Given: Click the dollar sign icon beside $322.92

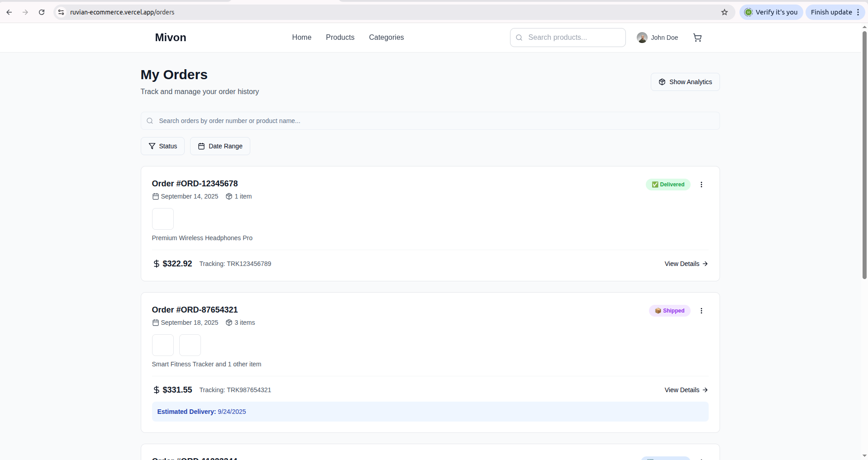Looking at the screenshot, I should [156, 264].
